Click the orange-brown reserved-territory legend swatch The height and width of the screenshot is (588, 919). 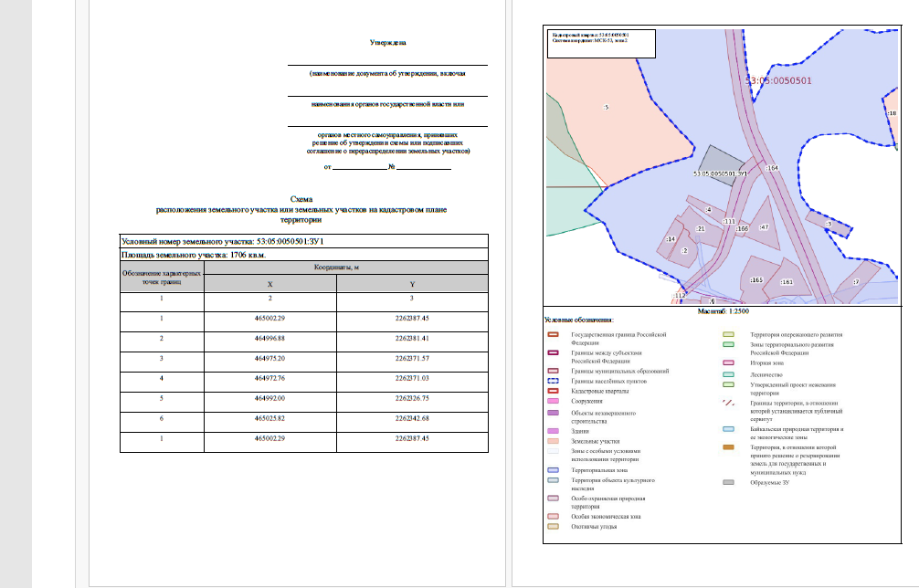[x=728, y=447]
